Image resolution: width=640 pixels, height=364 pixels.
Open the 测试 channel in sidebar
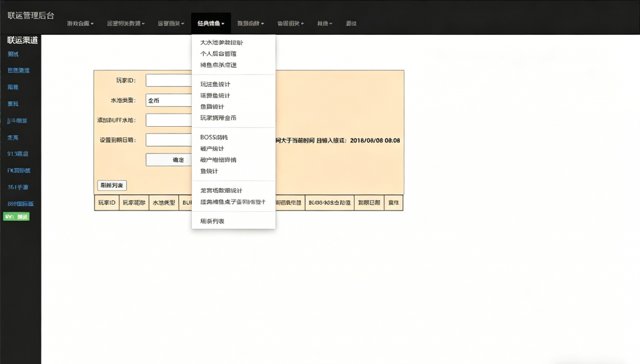11,53
